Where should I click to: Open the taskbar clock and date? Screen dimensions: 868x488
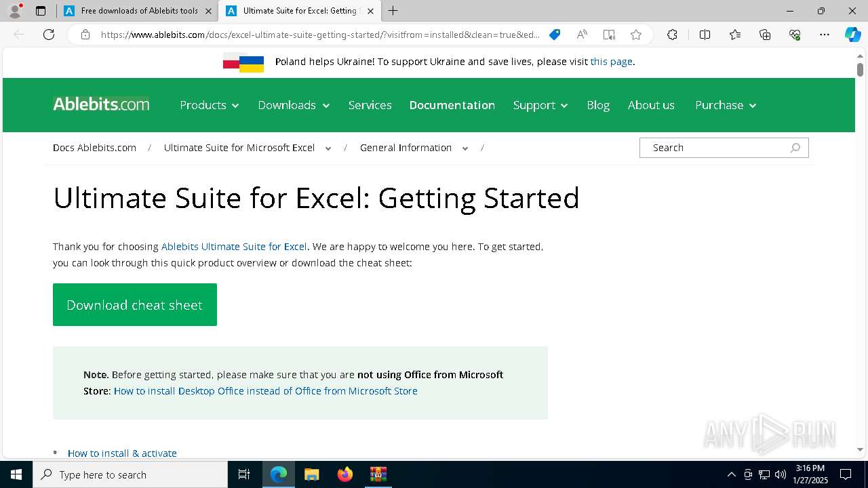click(810, 474)
